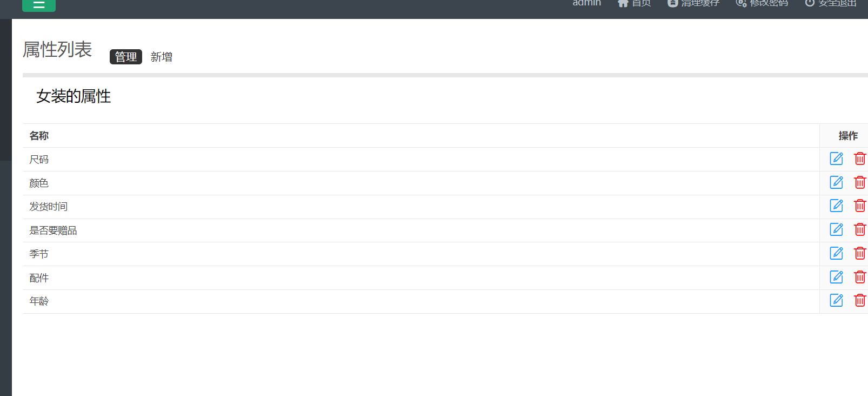Click 清理缓存 in top bar
Viewport: 868px width, 396px height.
[693, 3]
